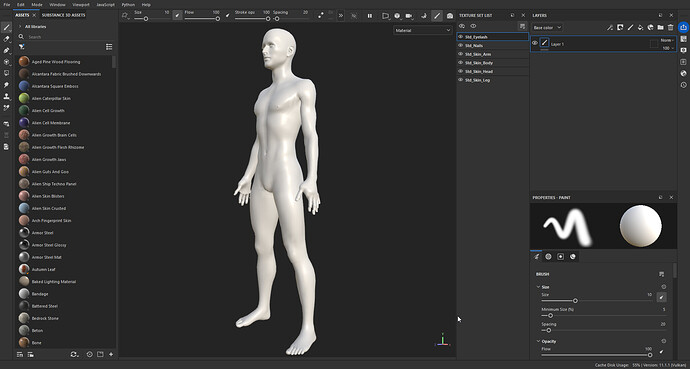Image resolution: width=690 pixels, height=369 pixels.
Task: Toggle visibility of Std_Skin_Leg
Action: [461, 80]
